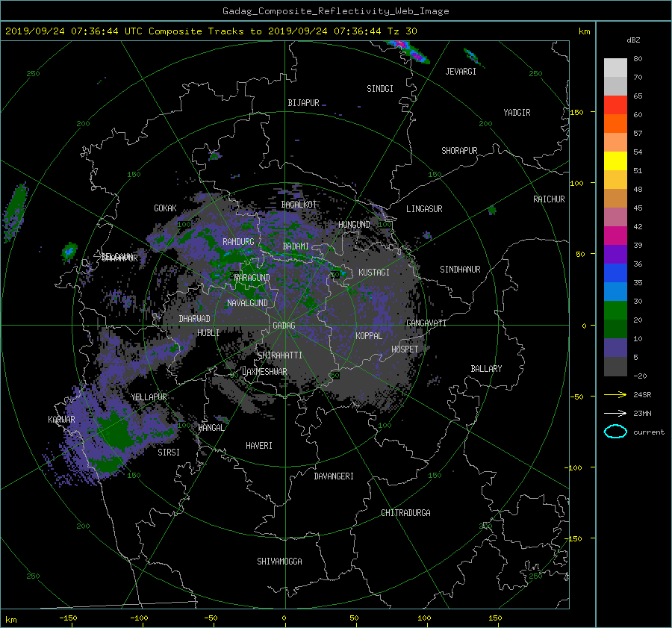Click the UTC timestamp header text
This screenshot has height=628, width=672.
[211, 31]
